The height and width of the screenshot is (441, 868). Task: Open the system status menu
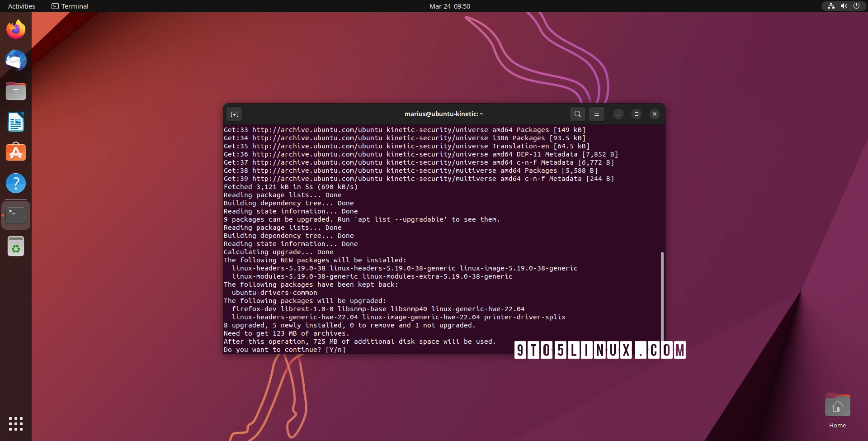coord(857,6)
